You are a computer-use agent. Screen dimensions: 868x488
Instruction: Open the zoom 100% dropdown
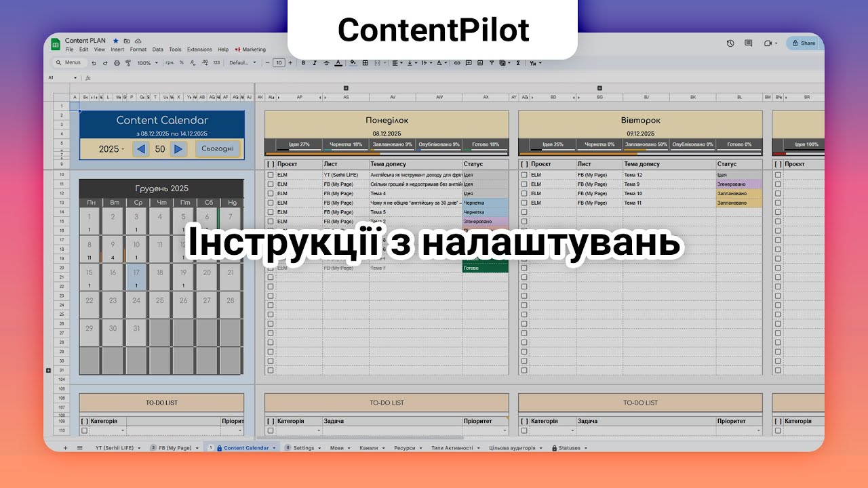(x=148, y=62)
